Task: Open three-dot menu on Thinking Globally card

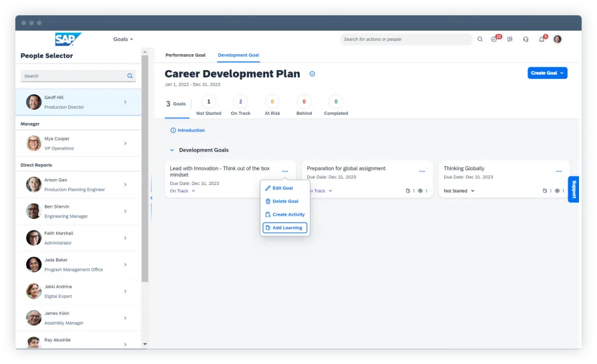Action: pos(559,172)
